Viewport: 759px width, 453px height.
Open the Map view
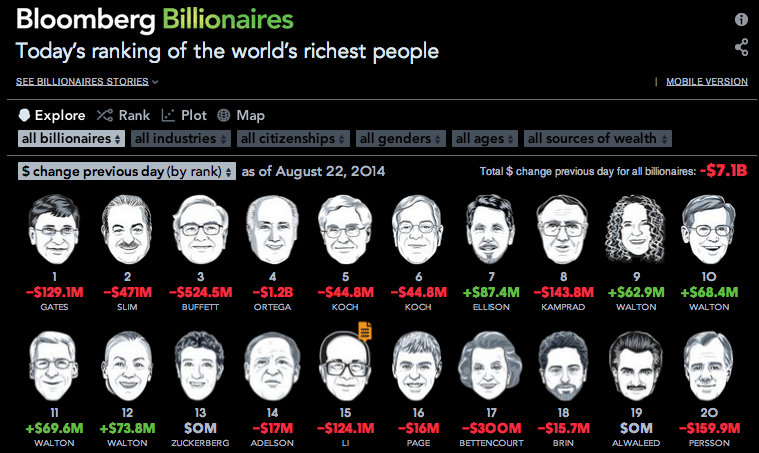tap(241, 116)
